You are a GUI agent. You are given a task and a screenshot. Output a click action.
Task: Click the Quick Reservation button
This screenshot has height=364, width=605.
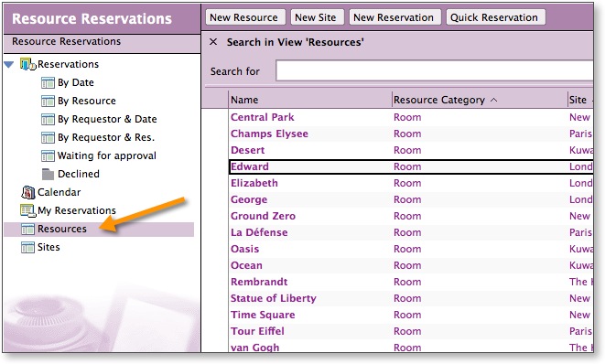[495, 17]
